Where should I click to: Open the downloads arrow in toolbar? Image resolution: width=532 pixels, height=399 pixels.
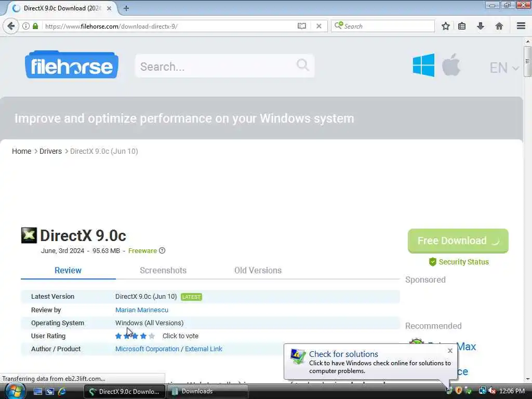[481, 26]
